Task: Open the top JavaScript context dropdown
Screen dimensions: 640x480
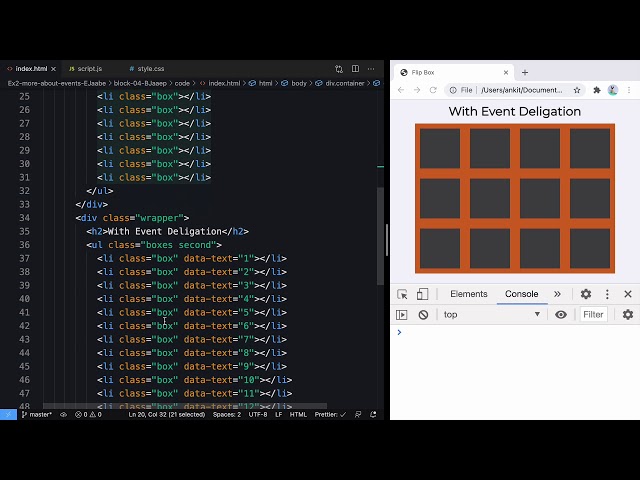Action: point(492,315)
